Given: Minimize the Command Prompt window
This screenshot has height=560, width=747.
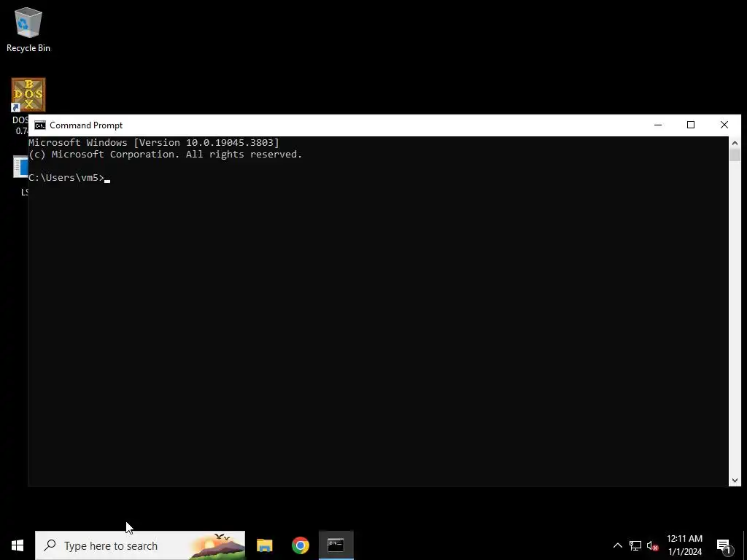Looking at the screenshot, I should (658, 125).
